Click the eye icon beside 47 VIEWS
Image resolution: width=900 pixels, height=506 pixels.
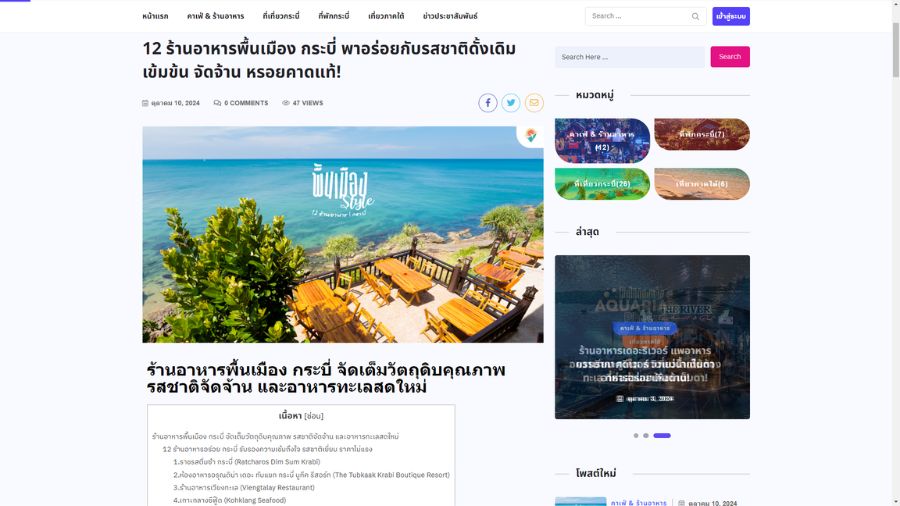tap(286, 103)
